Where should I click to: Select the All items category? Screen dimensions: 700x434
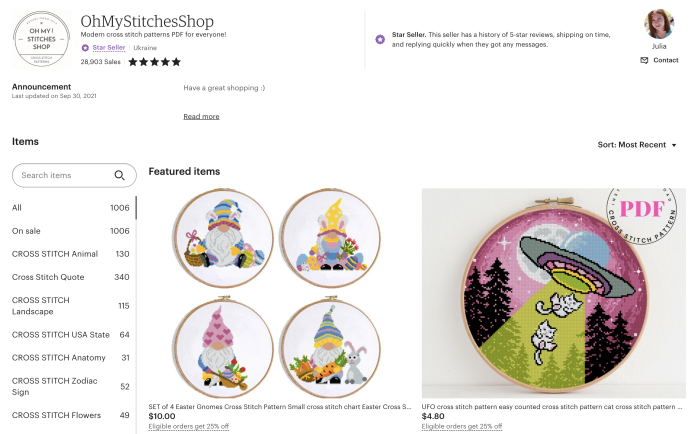71,208
